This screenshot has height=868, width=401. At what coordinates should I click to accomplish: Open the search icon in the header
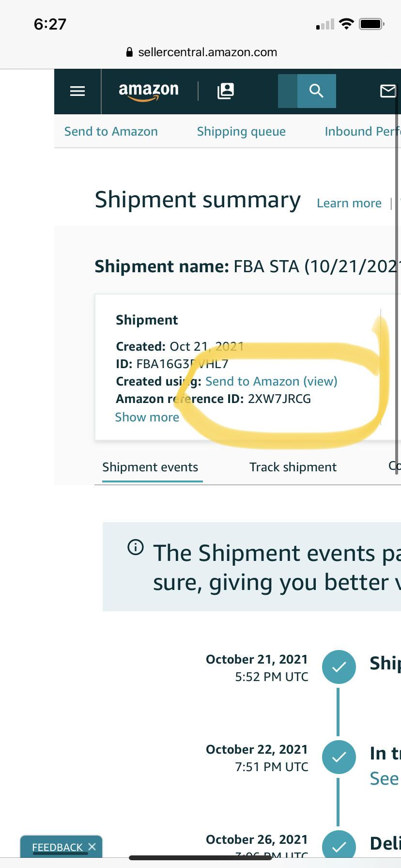[316, 91]
